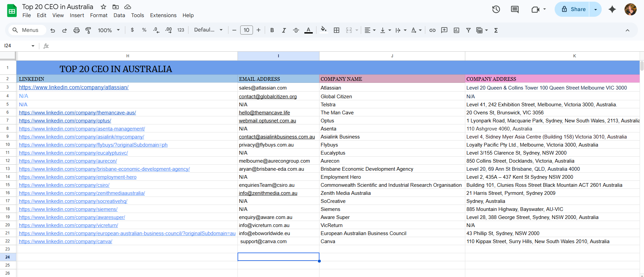Open the Tools menu
This screenshot has width=644, height=277.
(137, 15)
